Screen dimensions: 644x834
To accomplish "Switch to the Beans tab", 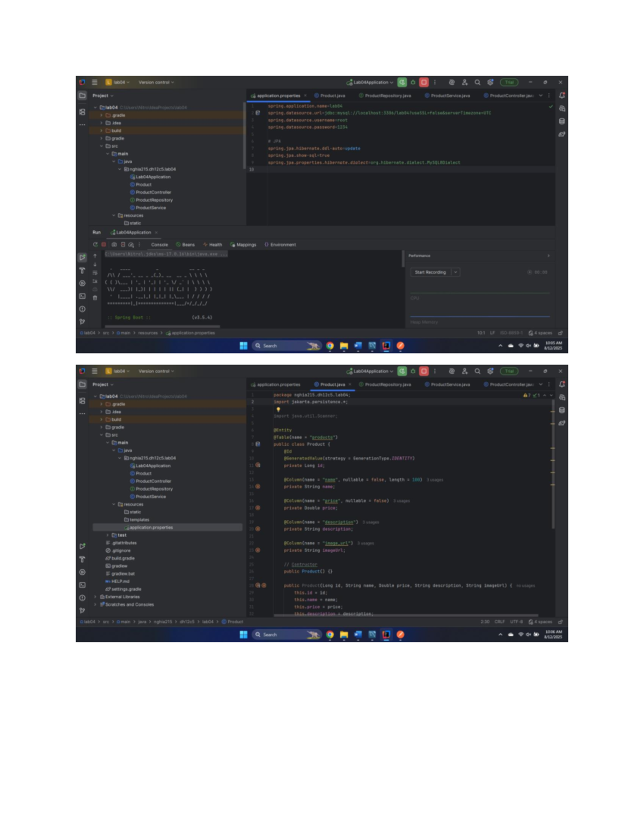I will 186,244.
